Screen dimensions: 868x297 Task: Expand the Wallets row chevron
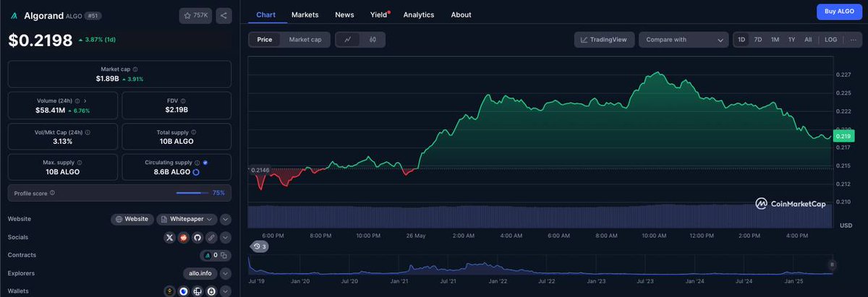[x=226, y=291]
